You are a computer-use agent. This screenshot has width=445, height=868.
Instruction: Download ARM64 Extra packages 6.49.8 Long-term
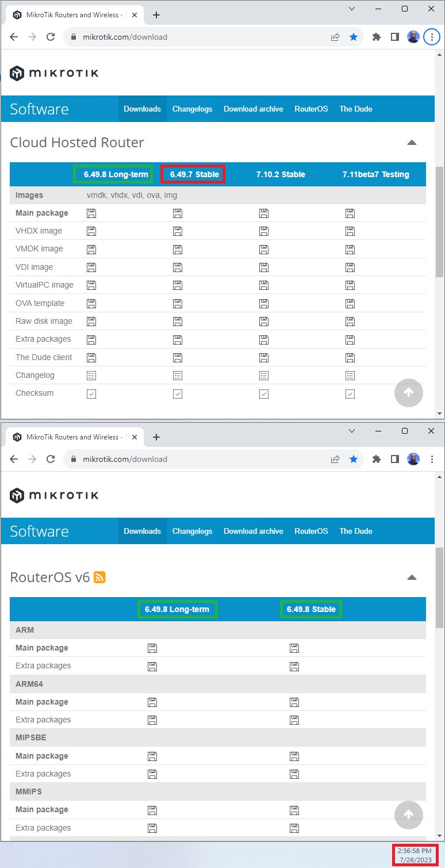152,720
